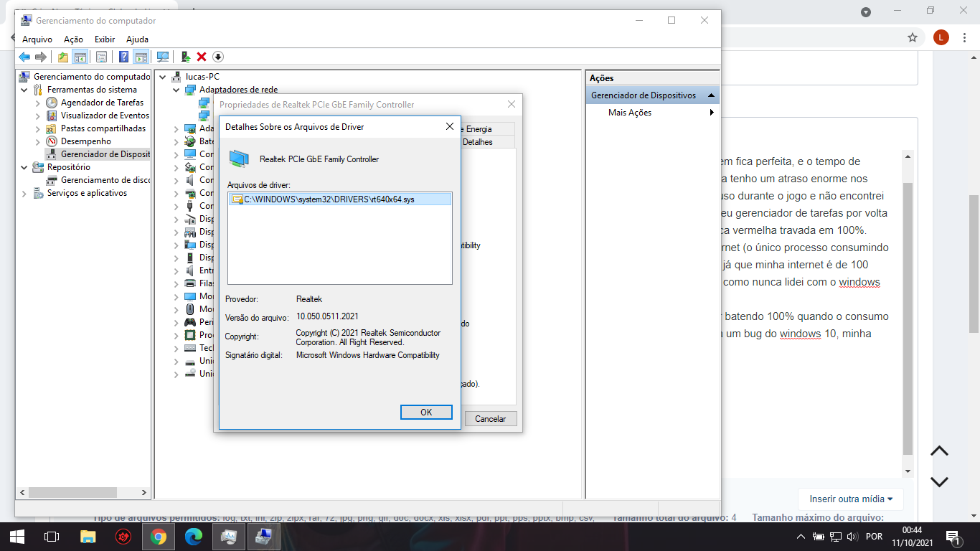Click the red app icon in the taskbar
980x551 pixels.
tap(123, 536)
